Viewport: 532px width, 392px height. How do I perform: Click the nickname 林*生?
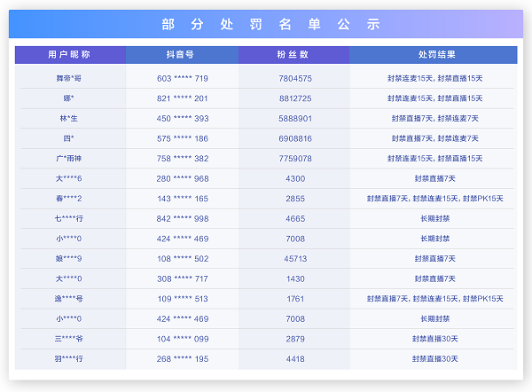[69, 118]
